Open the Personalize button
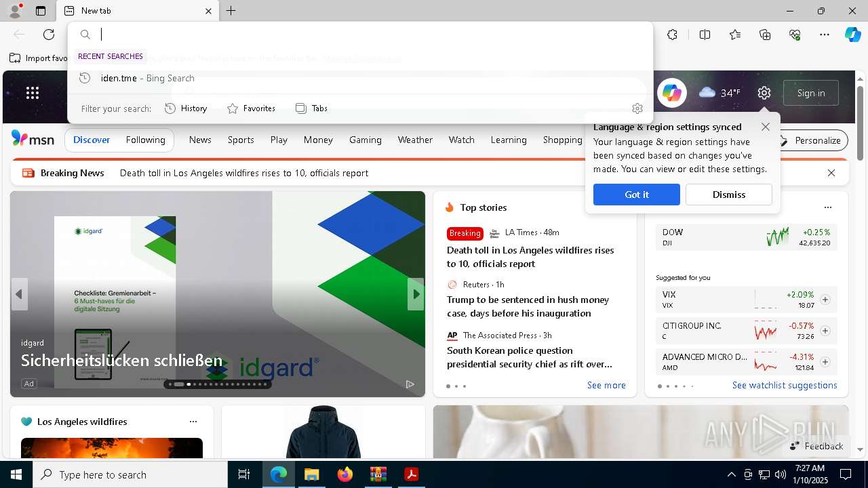 pos(811,140)
